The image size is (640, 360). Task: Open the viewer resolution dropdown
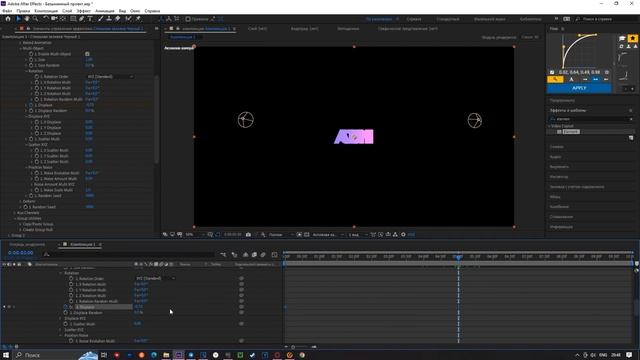pyautogui.click(x=280, y=235)
